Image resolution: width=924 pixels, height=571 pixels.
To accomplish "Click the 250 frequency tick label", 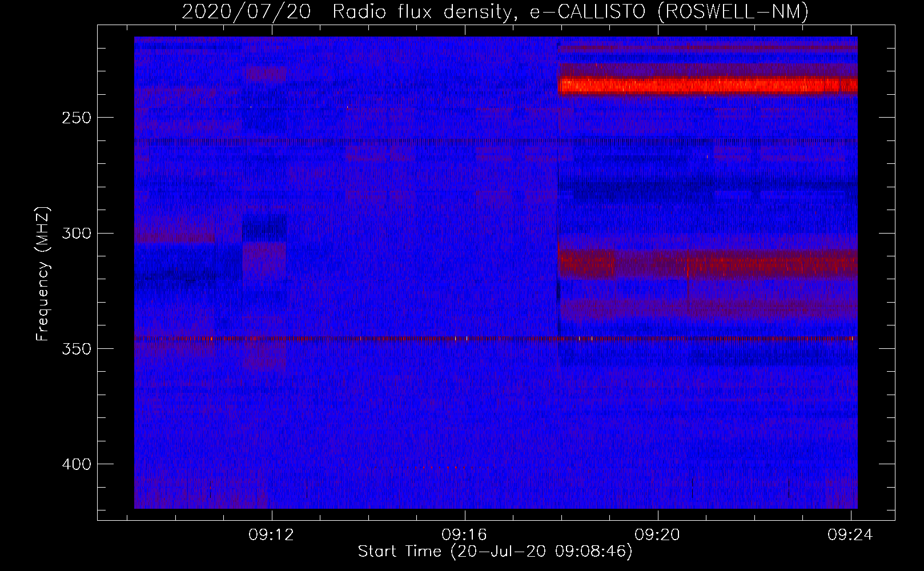I will click(x=77, y=118).
